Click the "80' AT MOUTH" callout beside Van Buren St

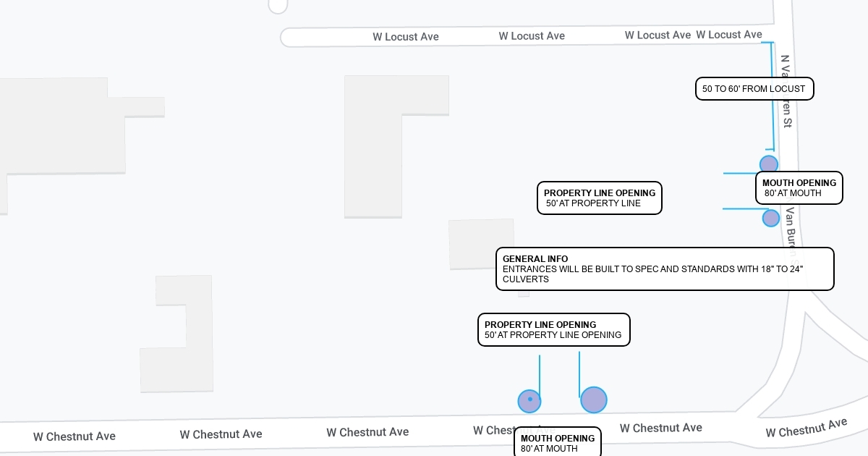click(799, 188)
